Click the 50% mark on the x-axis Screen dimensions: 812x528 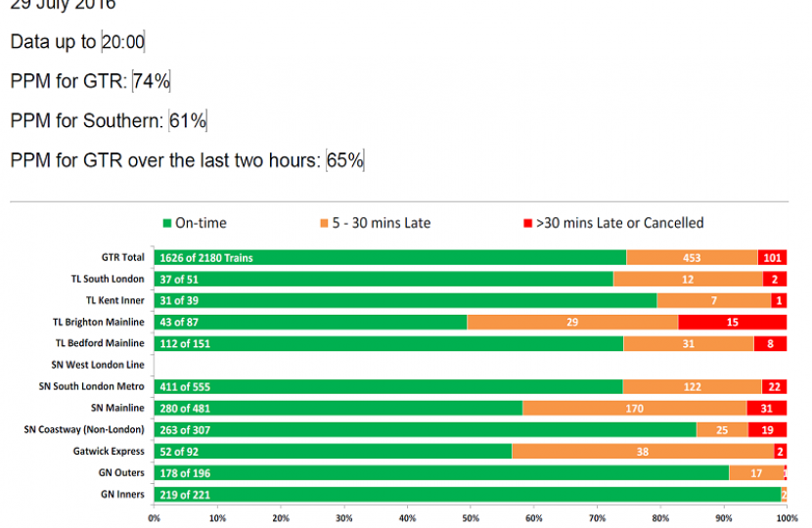(471, 518)
